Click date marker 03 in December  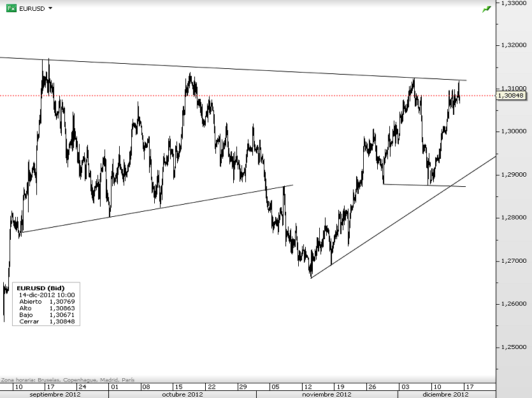click(x=405, y=387)
